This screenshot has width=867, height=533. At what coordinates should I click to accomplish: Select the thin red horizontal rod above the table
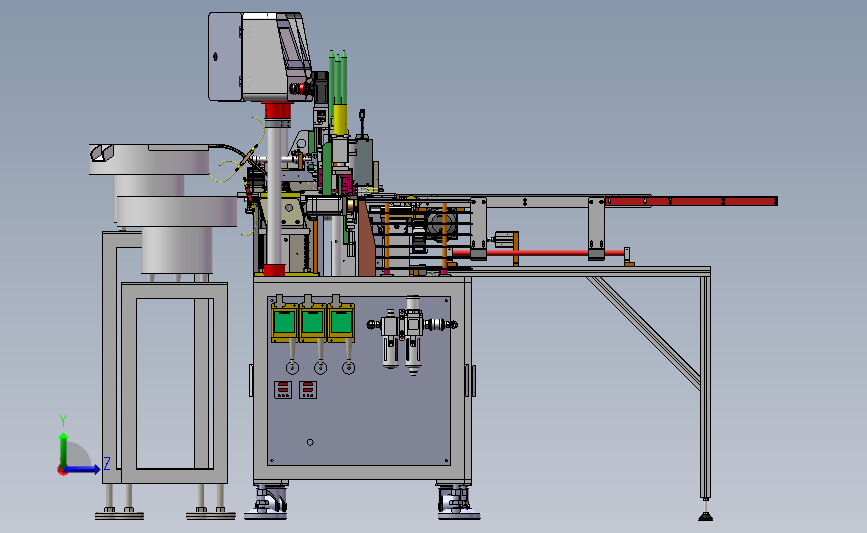point(539,253)
